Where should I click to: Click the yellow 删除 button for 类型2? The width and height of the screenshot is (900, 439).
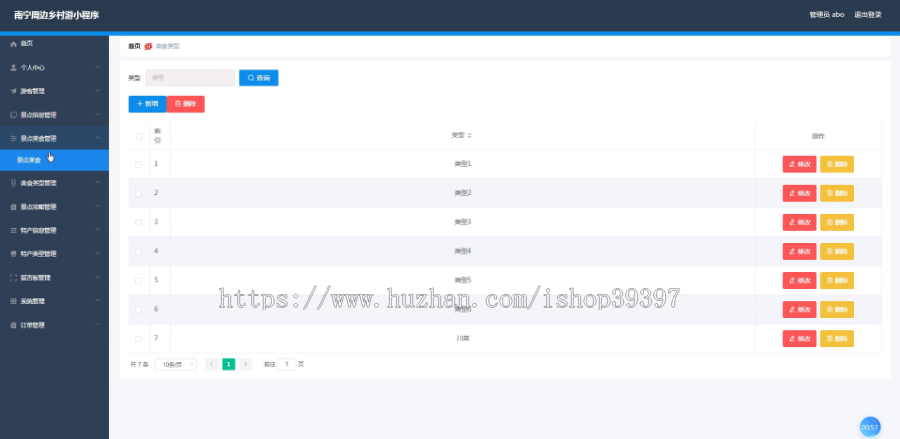coord(837,193)
